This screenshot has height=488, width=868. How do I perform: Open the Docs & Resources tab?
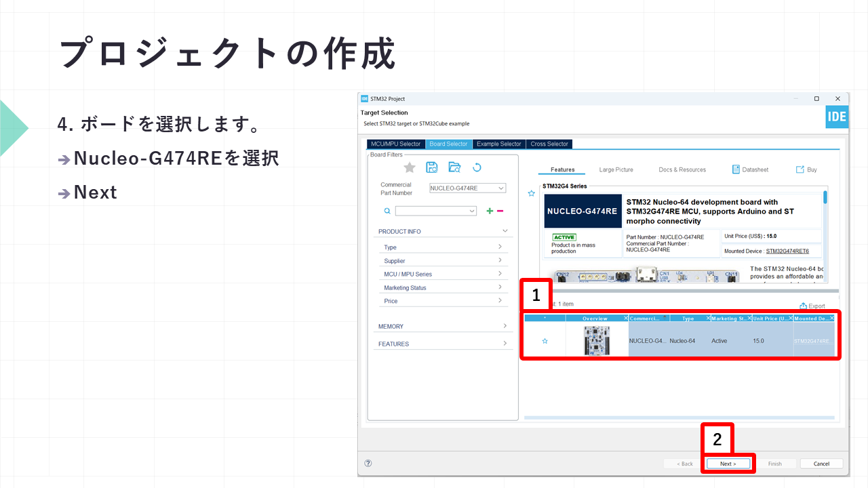pyautogui.click(x=682, y=170)
